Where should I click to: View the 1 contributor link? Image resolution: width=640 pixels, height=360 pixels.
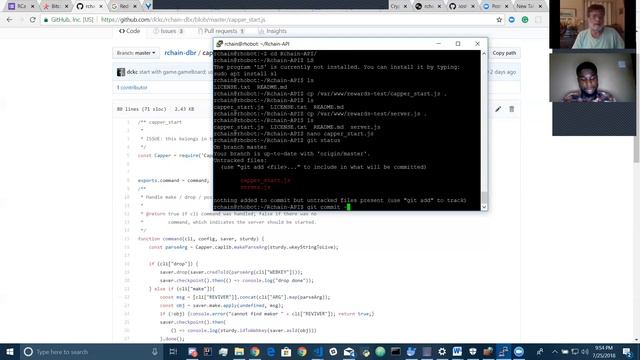(132, 87)
